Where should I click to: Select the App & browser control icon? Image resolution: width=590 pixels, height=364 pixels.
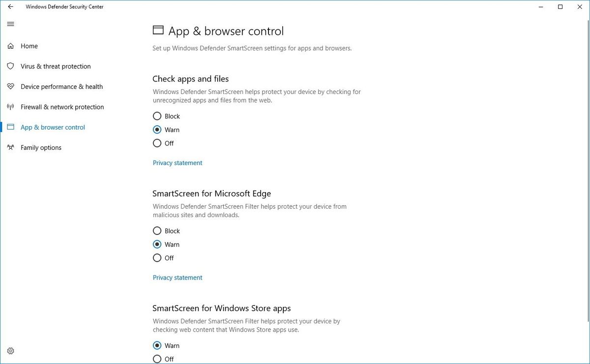(11, 127)
